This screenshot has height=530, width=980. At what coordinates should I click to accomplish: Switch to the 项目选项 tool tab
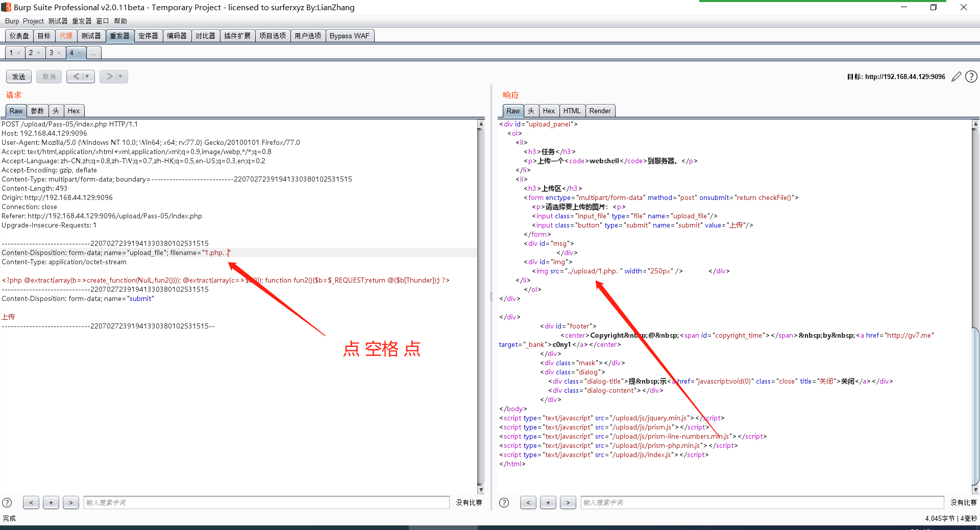273,36
